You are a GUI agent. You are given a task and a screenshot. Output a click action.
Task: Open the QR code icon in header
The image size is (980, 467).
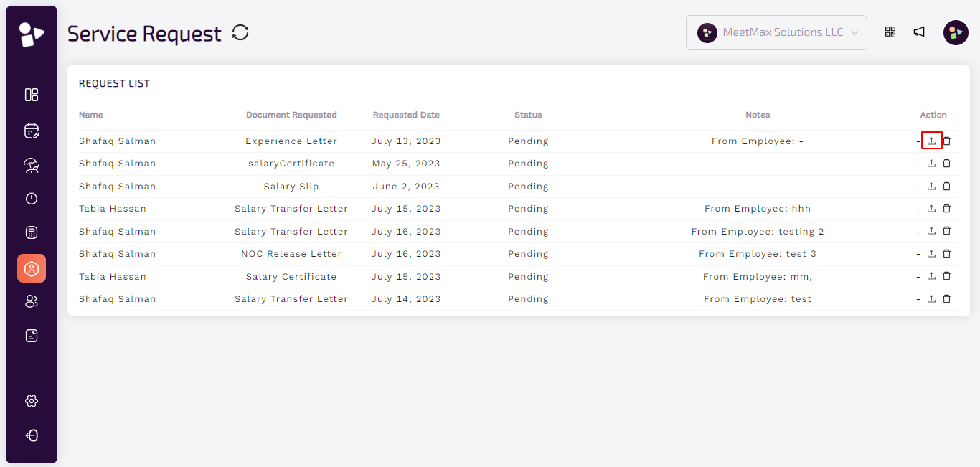tap(890, 32)
